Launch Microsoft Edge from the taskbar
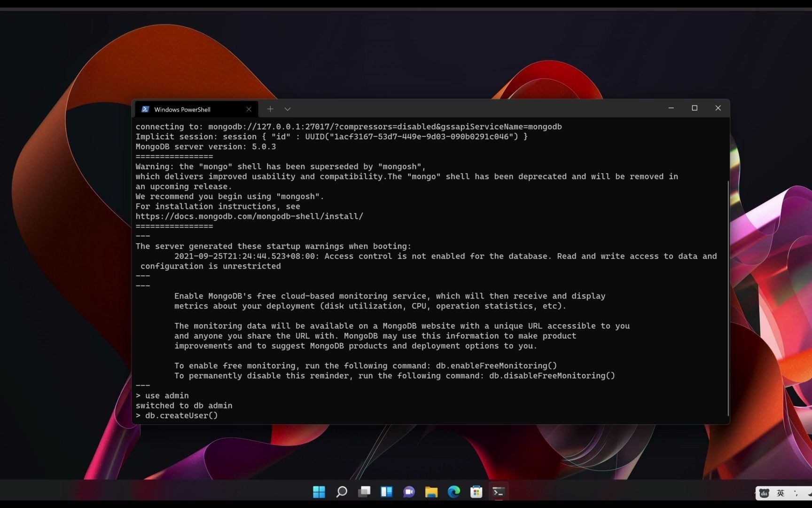 pos(454,492)
